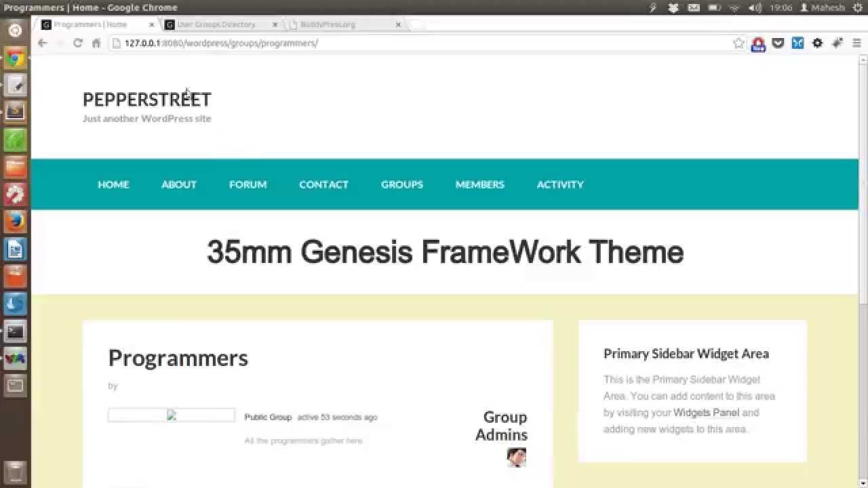Close the Programmers | Home tab
The width and height of the screenshot is (868, 488).
[x=152, y=24]
